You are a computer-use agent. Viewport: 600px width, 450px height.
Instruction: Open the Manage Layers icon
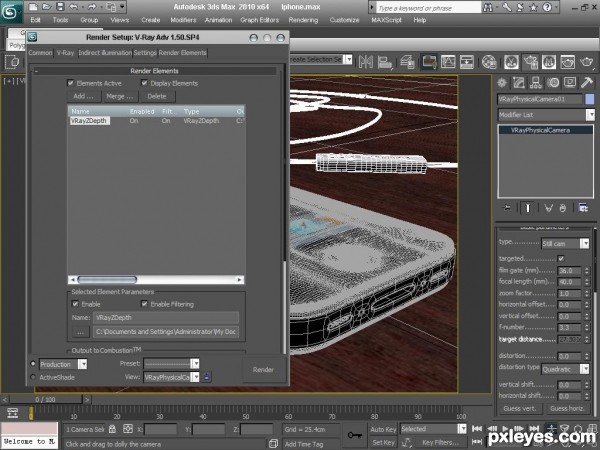408,62
